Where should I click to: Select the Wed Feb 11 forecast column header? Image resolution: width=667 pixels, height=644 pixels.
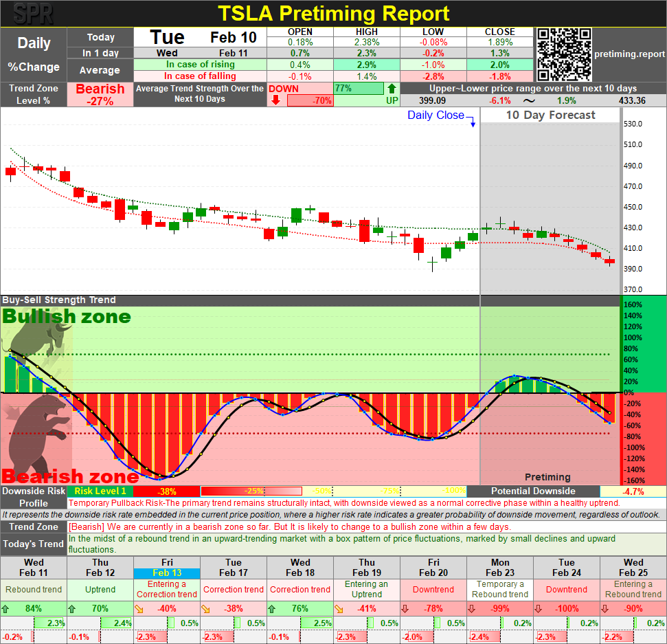coord(34,568)
